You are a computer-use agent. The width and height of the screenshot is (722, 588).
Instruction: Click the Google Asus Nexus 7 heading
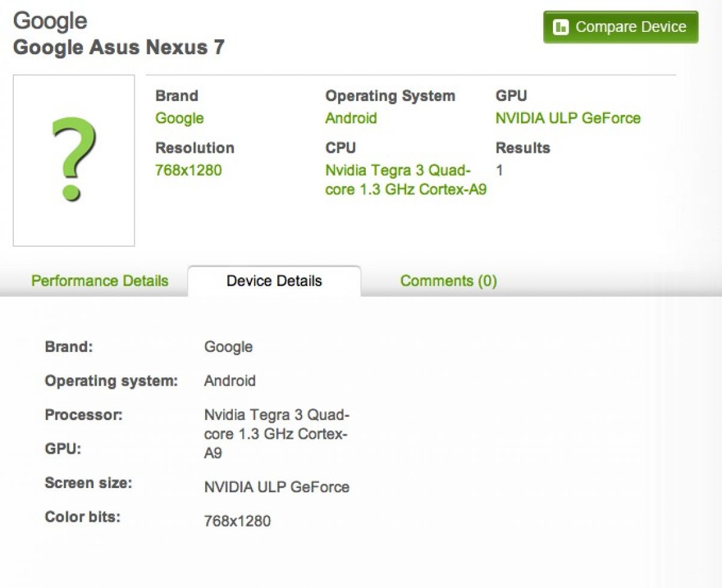tap(119, 47)
